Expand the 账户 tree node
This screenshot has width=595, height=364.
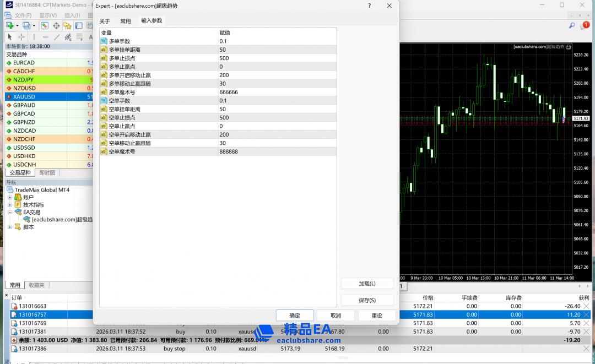[x=10, y=197]
